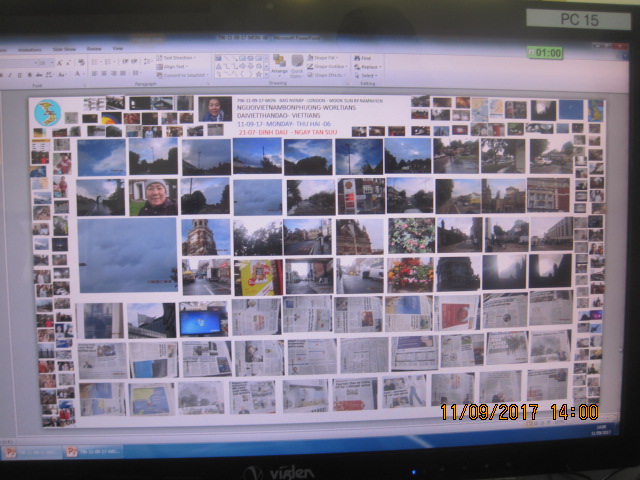Switch to first PowerPoint taskbar window
Image resolution: width=640 pixels, height=480 pixels.
click(x=31, y=452)
